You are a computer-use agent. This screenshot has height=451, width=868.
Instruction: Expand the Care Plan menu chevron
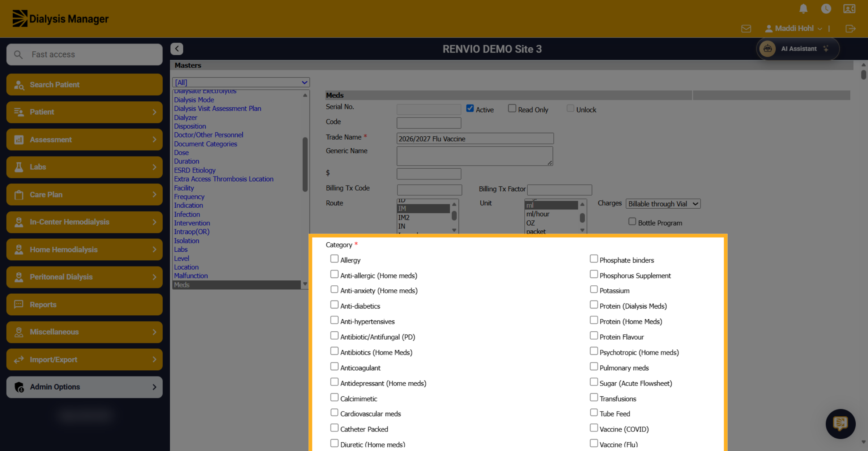[x=154, y=195]
